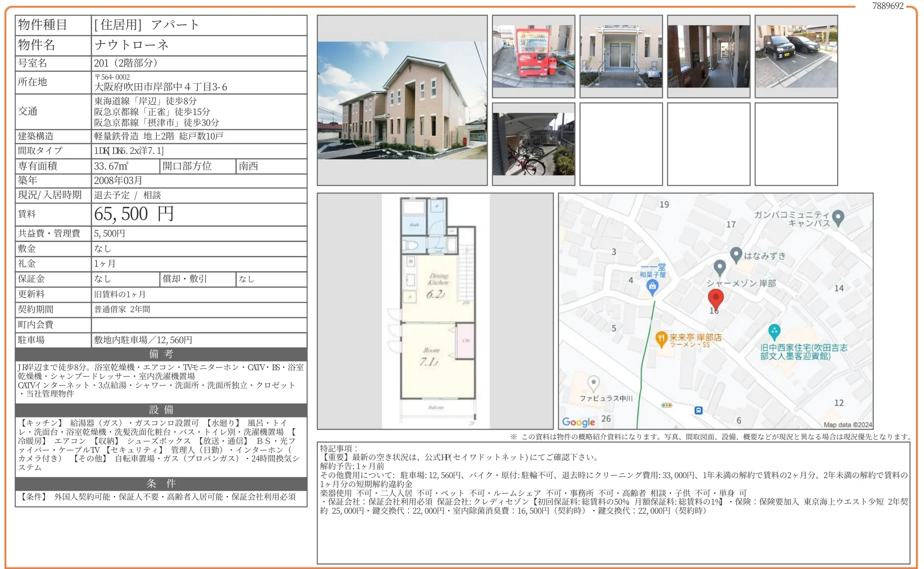Open the corridor hallway photo thumbnail
This screenshot has height=569, width=924.
pyautogui.click(x=709, y=56)
